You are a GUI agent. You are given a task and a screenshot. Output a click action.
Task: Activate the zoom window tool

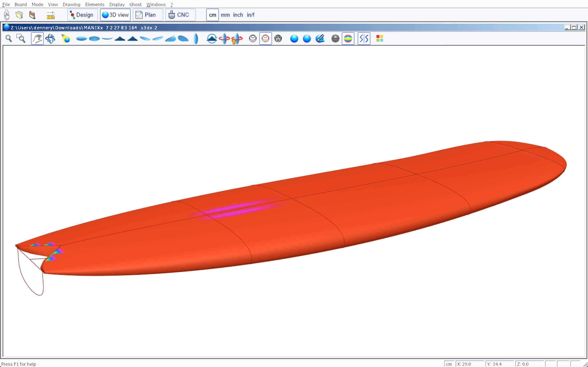pyautogui.click(x=21, y=39)
